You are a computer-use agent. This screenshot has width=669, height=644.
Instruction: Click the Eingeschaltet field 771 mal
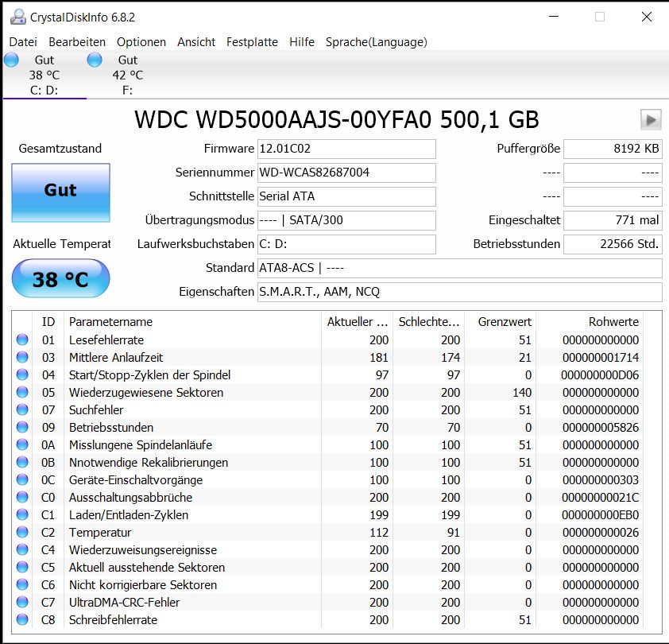coord(613,220)
